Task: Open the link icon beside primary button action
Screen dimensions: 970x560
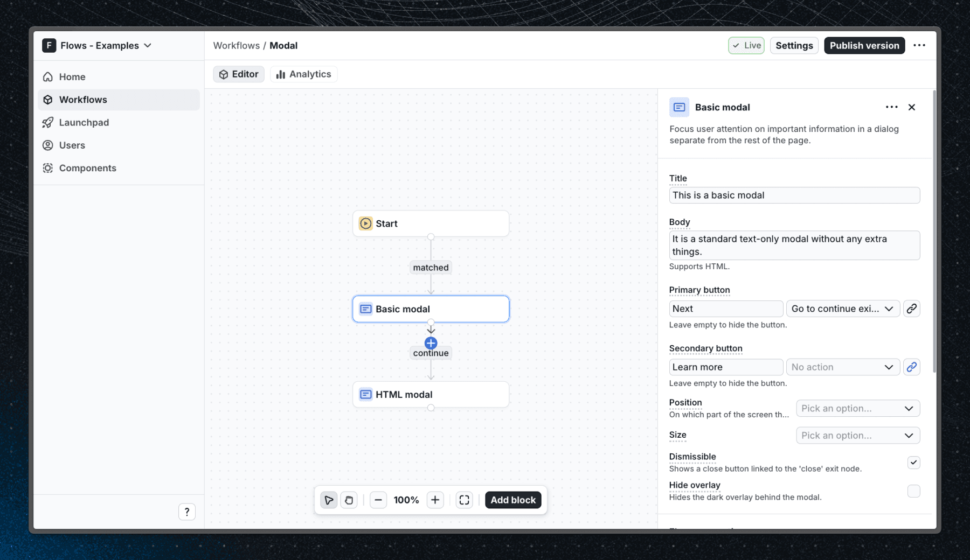Action: point(912,309)
